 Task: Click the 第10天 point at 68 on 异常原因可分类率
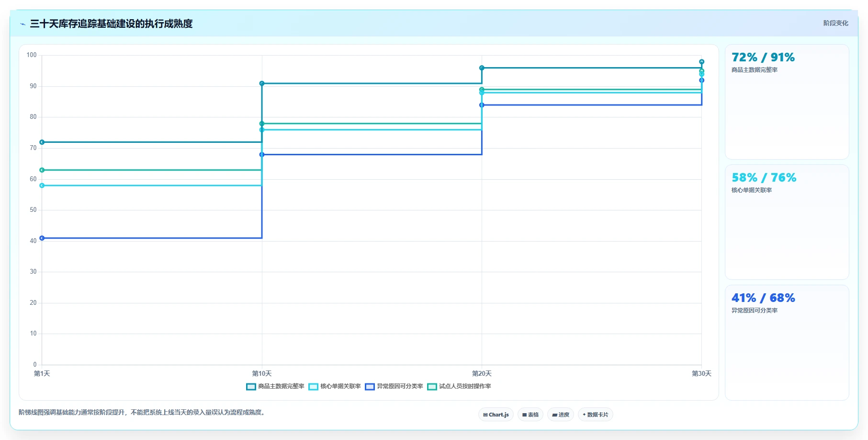click(x=262, y=155)
